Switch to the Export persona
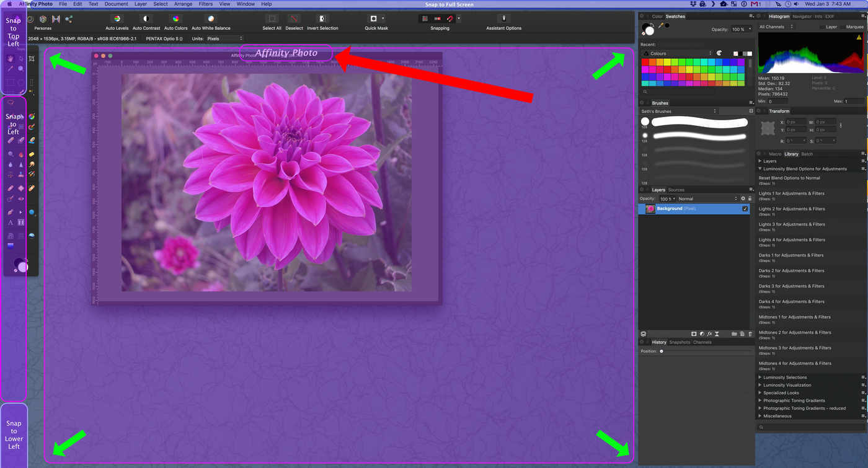This screenshot has height=468, width=868. coord(69,19)
